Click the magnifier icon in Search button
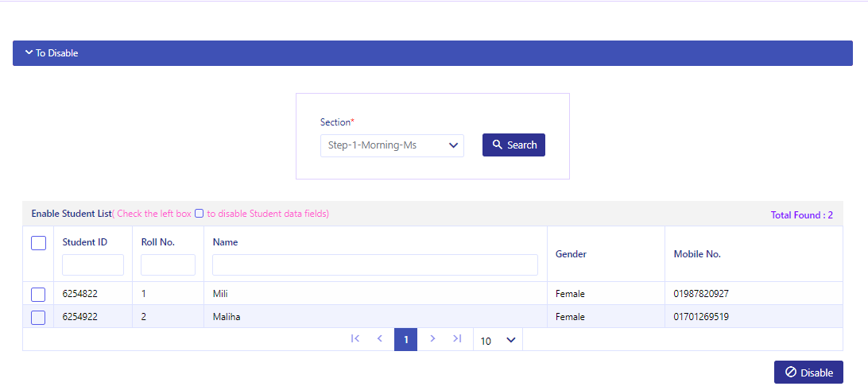 coord(497,145)
